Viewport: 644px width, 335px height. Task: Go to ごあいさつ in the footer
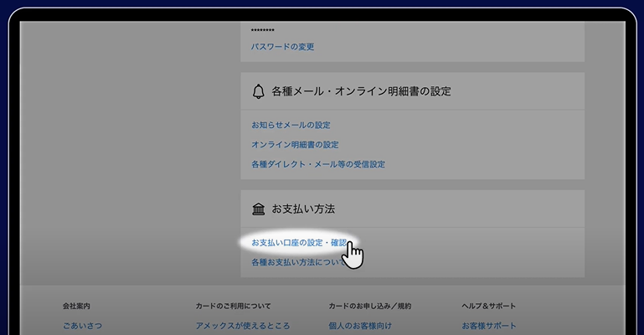(x=82, y=326)
